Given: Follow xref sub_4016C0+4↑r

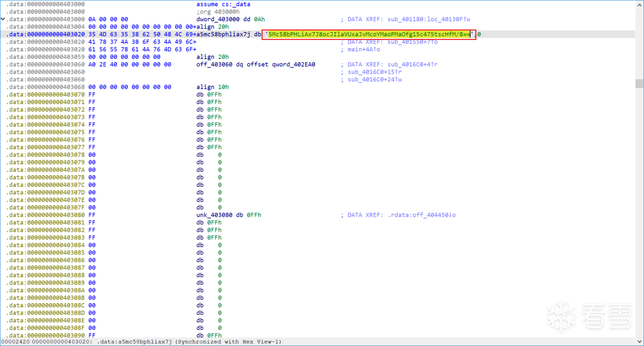Looking at the screenshot, I should pyautogui.click(x=412, y=65).
